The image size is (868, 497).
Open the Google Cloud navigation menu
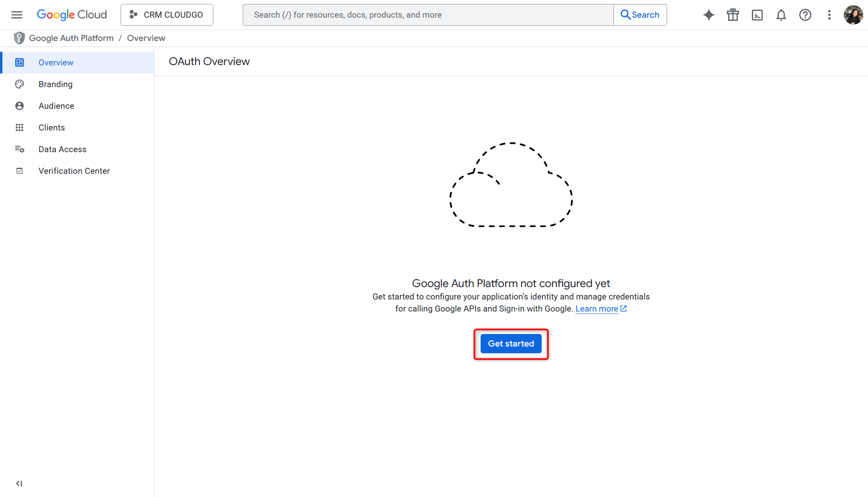click(x=16, y=14)
